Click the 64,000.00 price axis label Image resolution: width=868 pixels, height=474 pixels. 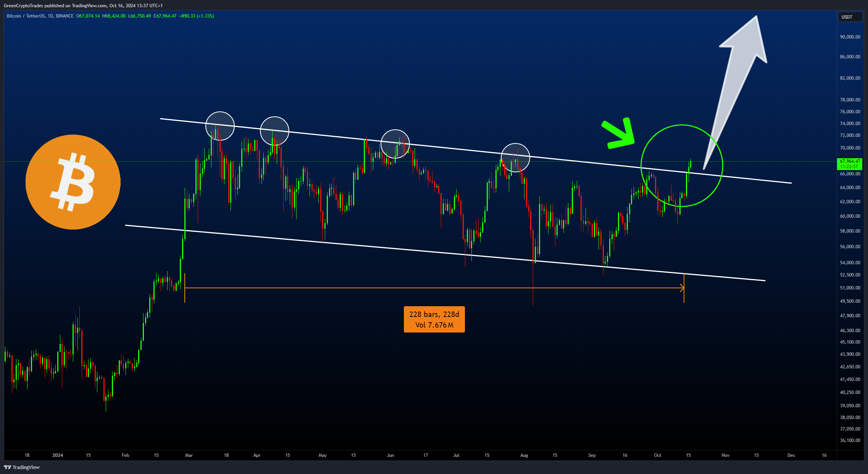coord(850,188)
